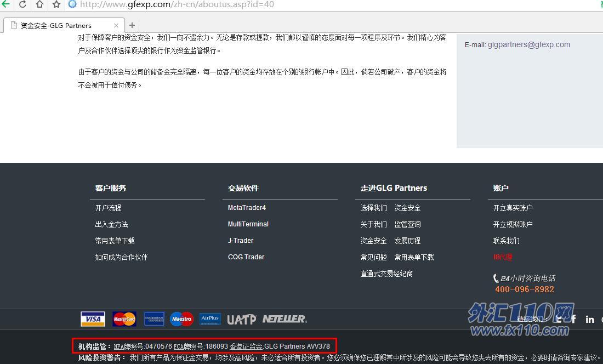Image resolution: width=603 pixels, height=364 pixels.
Task: Click the VISA payment logo
Action: click(x=93, y=319)
